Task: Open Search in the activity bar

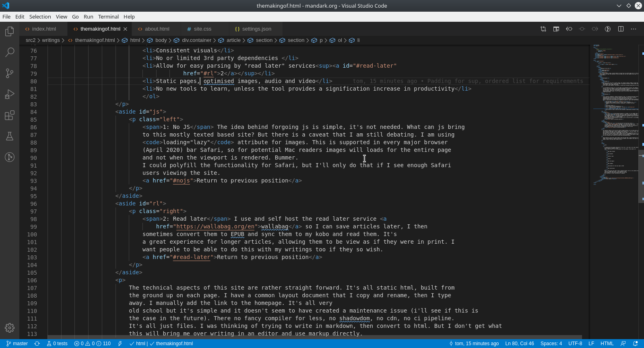Action: (x=10, y=52)
